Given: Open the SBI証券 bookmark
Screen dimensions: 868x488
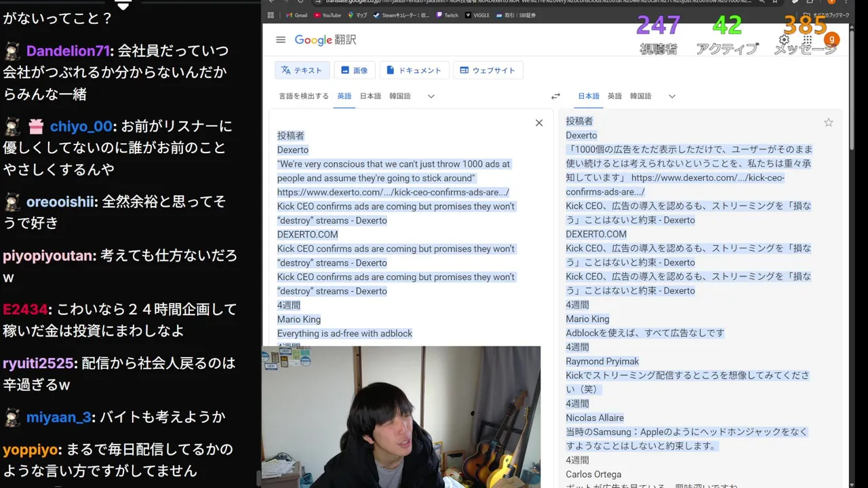Looking at the screenshot, I should 515,15.
